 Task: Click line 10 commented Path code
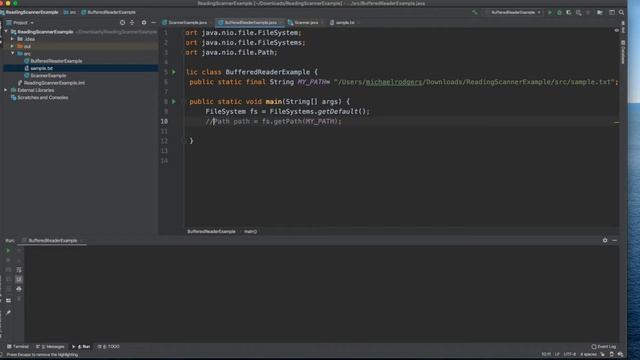(x=273, y=121)
